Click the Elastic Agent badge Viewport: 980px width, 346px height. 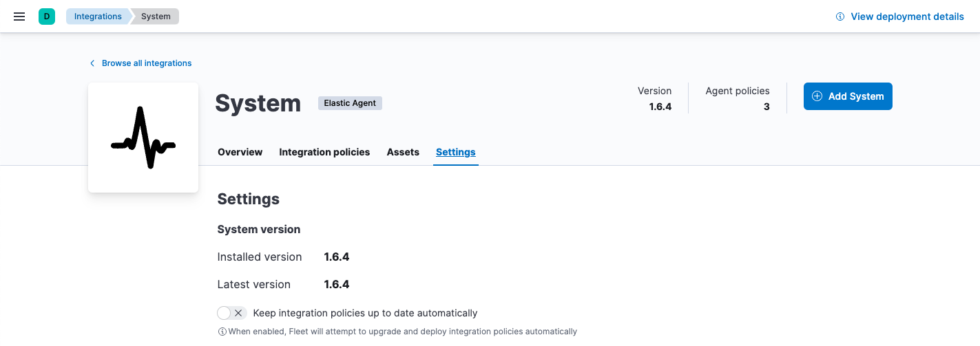[x=350, y=103]
